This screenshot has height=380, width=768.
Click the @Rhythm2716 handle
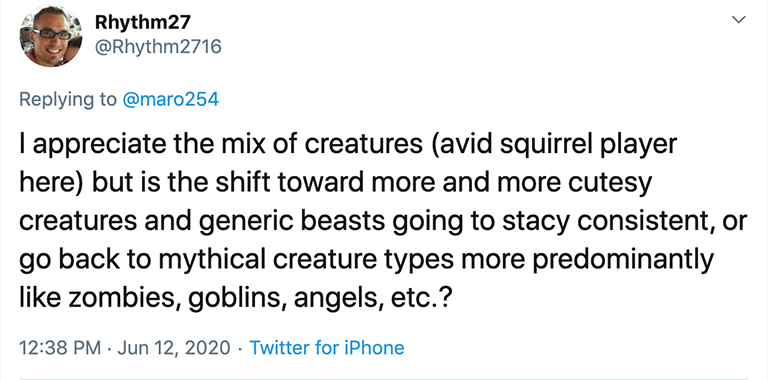click(158, 47)
